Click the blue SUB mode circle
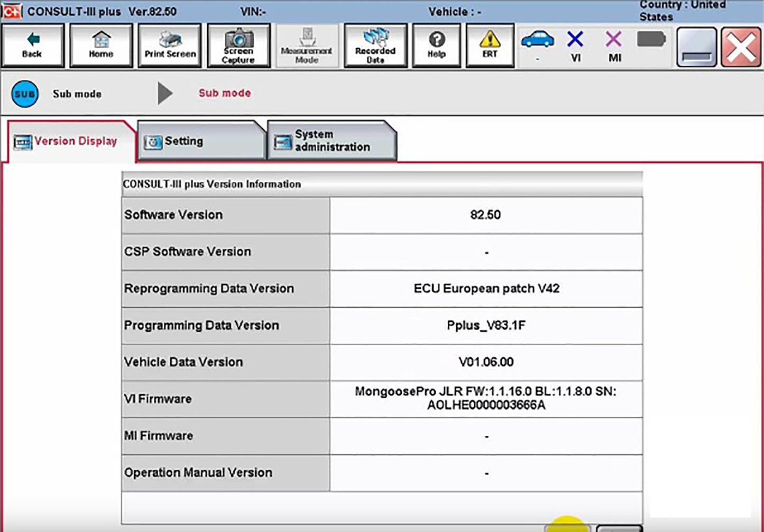Screen dimensions: 764x532 (x=25, y=94)
